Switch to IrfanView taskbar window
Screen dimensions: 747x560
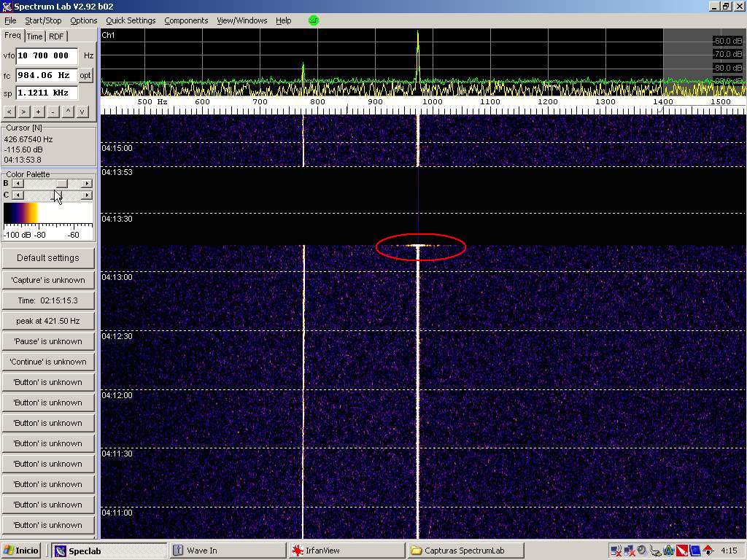[347, 551]
